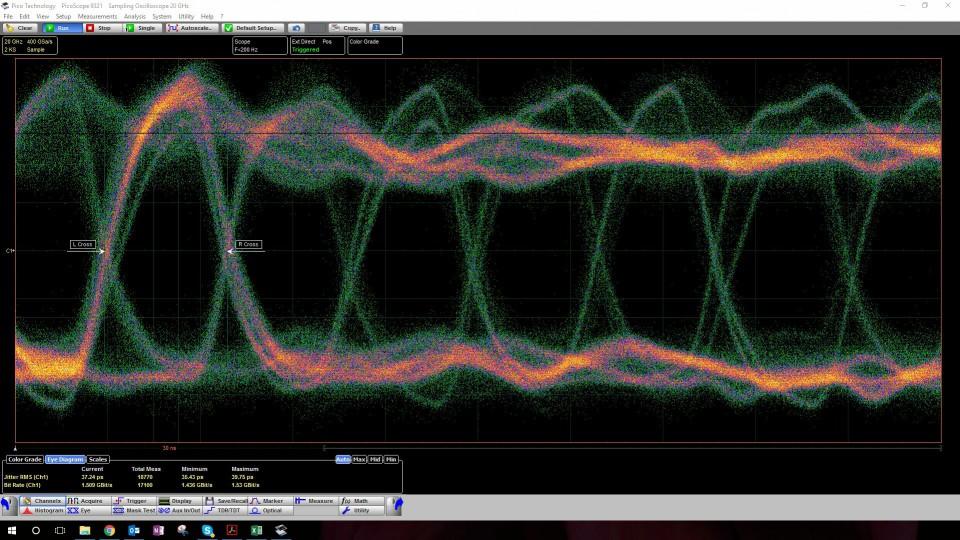Screen dimensions: 960x540
Task: Open the TDR/TDT panel
Action: 224,510
